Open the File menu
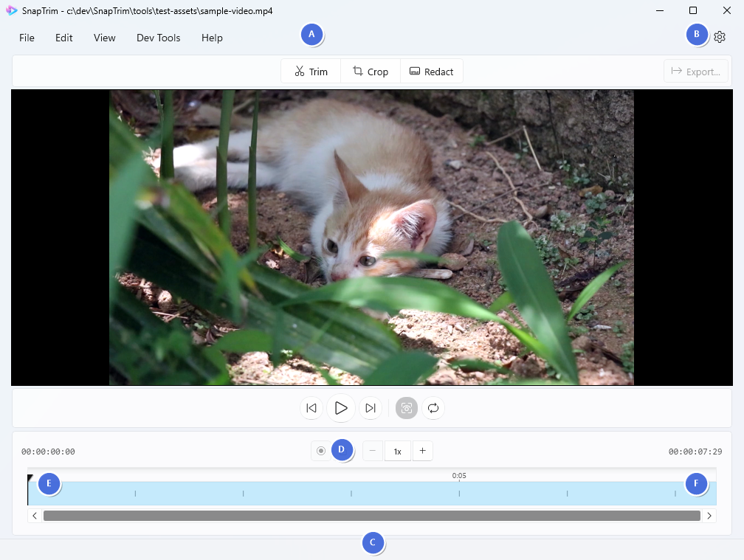The image size is (744, 560). pyautogui.click(x=27, y=38)
